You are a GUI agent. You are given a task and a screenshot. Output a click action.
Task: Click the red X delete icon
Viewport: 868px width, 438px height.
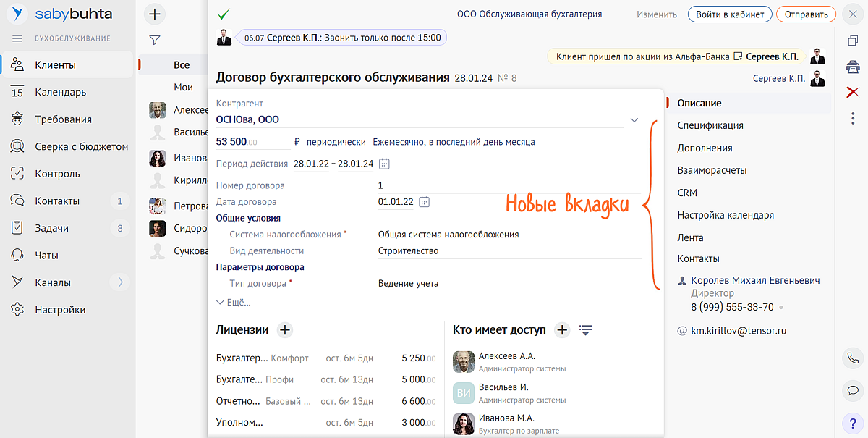click(x=853, y=92)
